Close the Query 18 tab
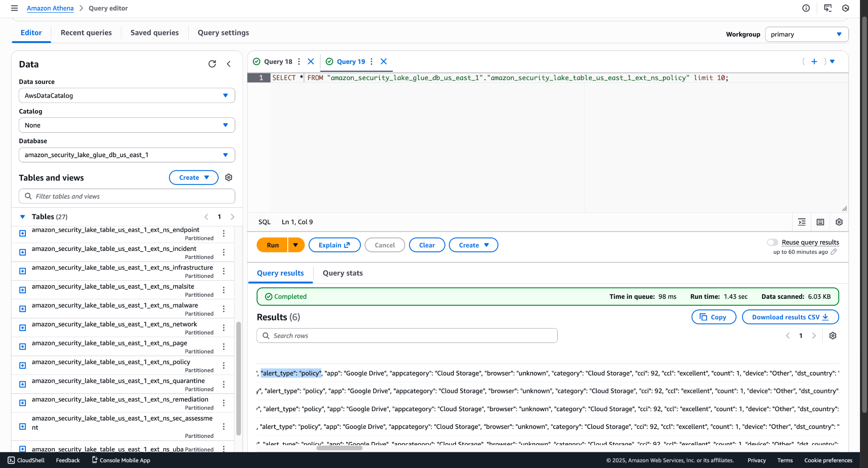 tap(311, 61)
